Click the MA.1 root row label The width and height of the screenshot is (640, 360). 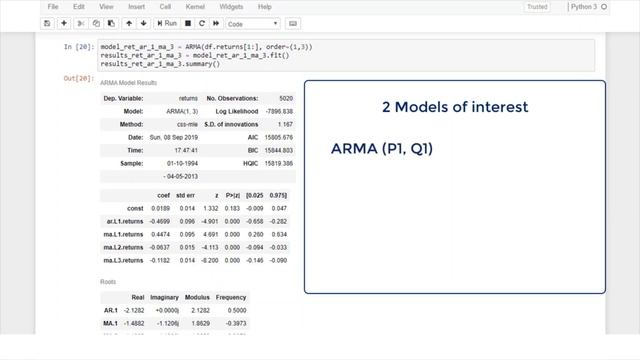tap(111, 324)
